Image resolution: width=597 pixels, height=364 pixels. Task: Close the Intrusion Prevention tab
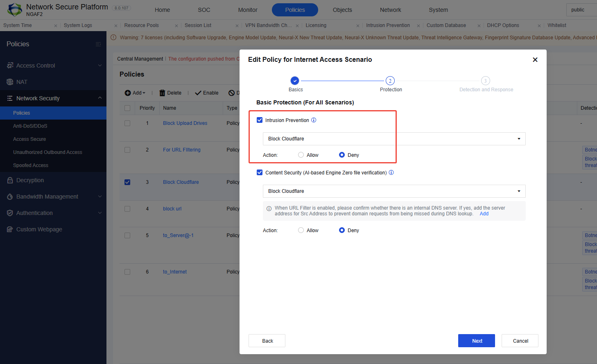coord(418,26)
